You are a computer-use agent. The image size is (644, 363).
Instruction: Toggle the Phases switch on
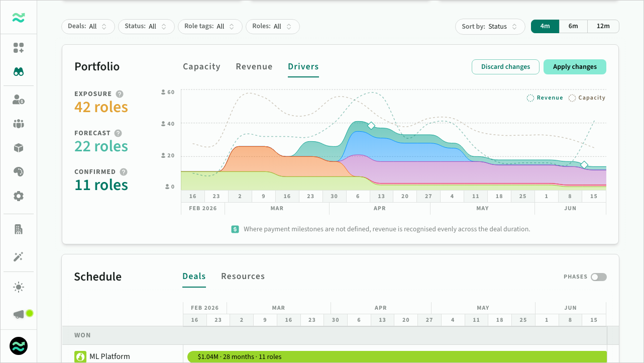coord(598,277)
